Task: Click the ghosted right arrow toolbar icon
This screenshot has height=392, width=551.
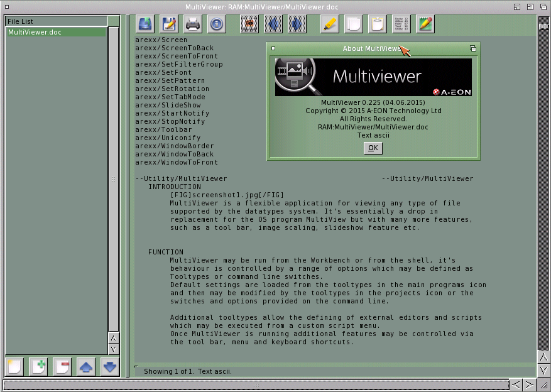Action: coord(297,24)
